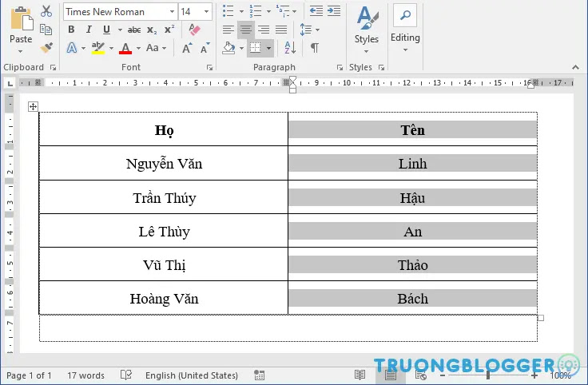This screenshot has height=385, width=588.
Task: Change language English (United States)
Action: click(192, 375)
